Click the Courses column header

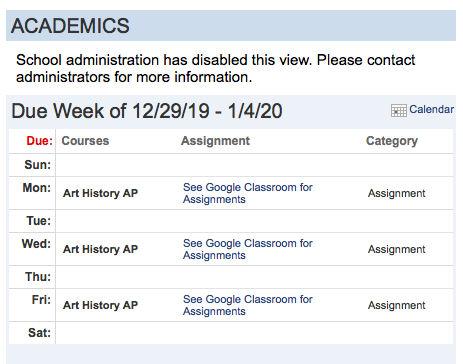pyautogui.click(x=85, y=141)
